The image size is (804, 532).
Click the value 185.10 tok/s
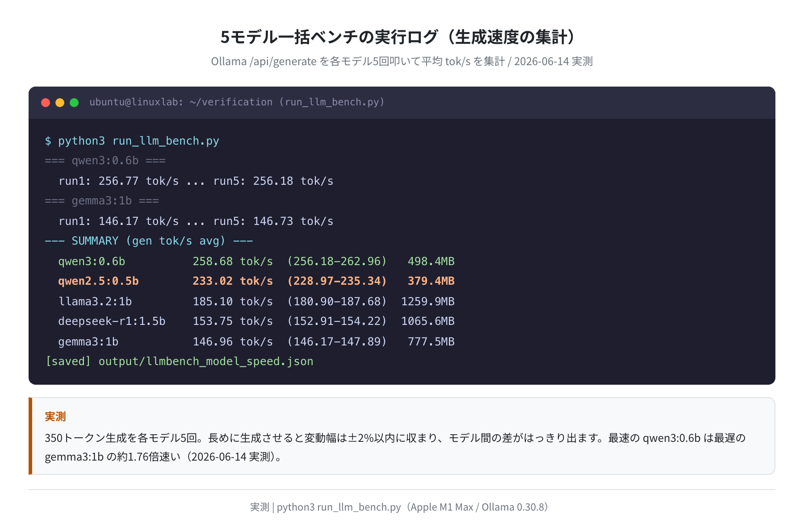click(x=233, y=301)
